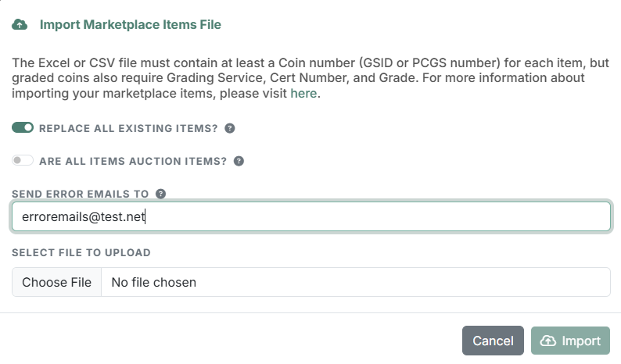The height and width of the screenshot is (364, 621).
Task: Focus the Send Error Emails To input field
Action: [311, 216]
